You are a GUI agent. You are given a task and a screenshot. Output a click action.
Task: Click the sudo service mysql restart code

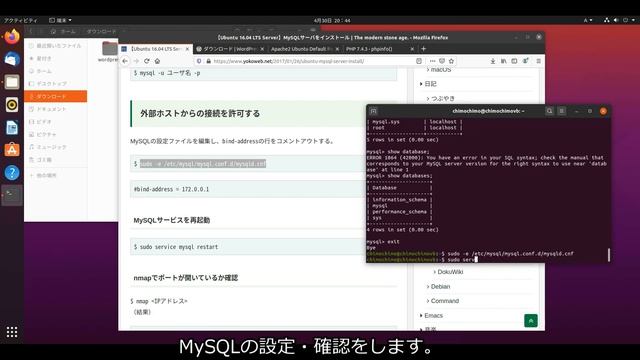coord(179,247)
